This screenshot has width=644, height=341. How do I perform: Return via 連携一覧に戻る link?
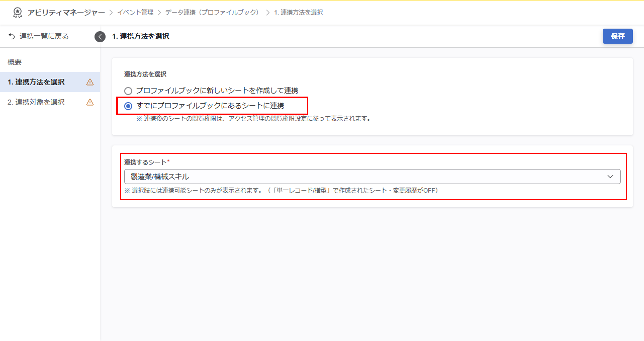point(44,36)
